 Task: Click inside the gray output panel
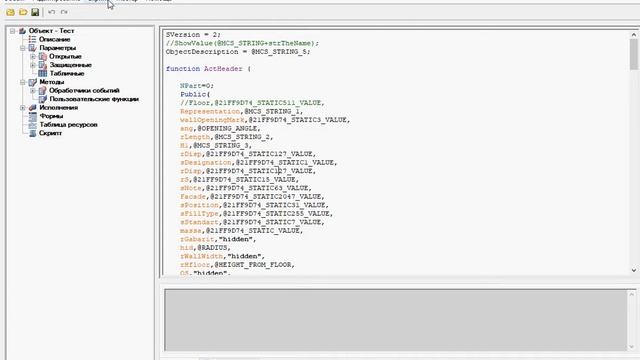pyautogui.click(x=396, y=320)
